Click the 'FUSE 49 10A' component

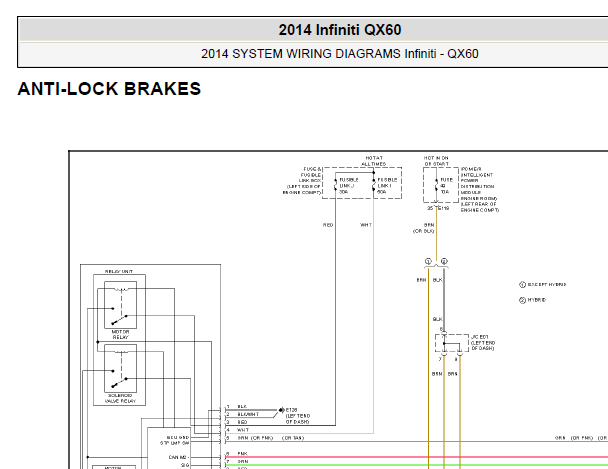tap(446, 186)
